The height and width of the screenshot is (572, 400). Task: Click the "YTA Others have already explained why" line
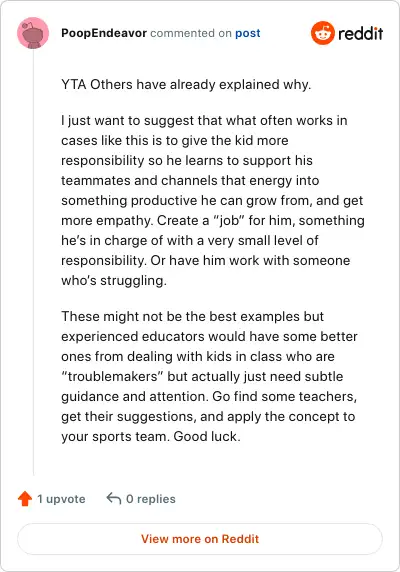pos(186,84)
